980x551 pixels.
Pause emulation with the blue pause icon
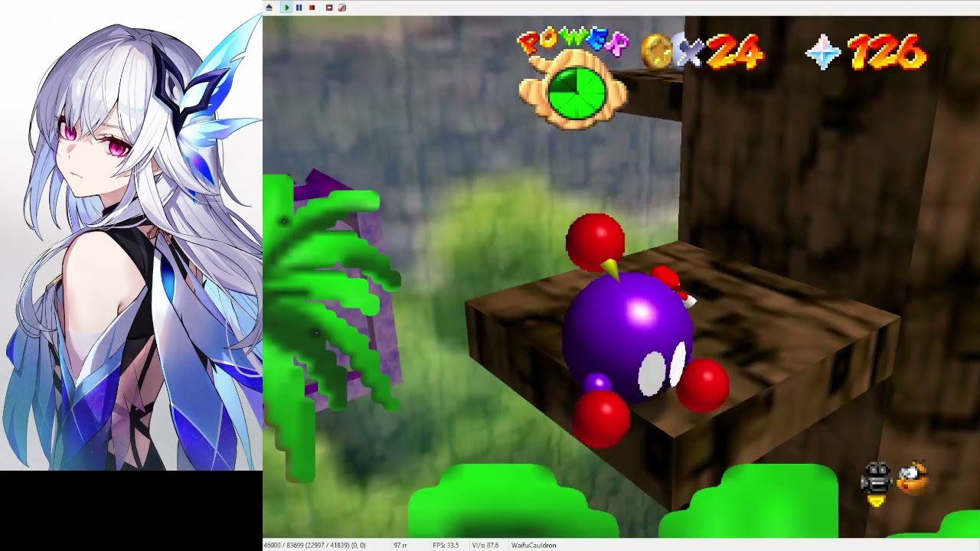tap(299, 8)
